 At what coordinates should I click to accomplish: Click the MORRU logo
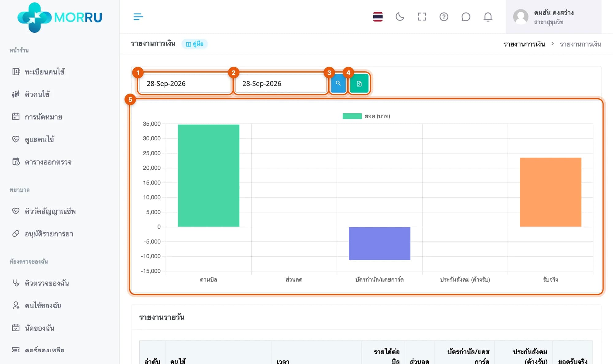60,17
